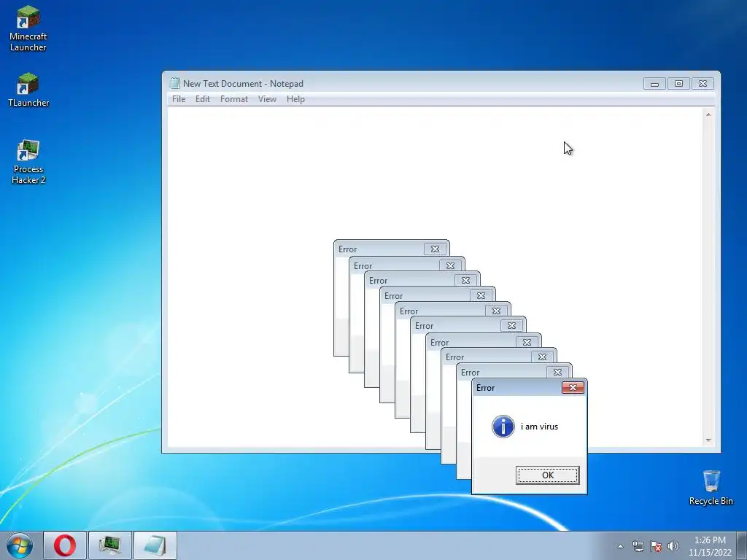Show hidden tray icons arrow

click(620, 546)
